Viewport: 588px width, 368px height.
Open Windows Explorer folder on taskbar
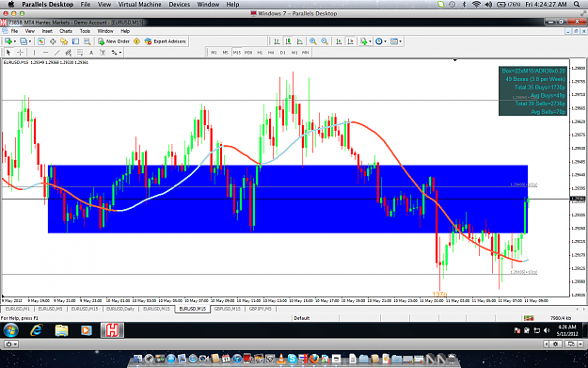pos(61,330)
